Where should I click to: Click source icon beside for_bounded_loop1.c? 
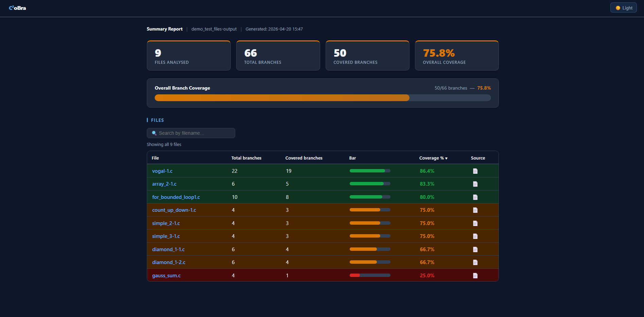coord(475,197)
